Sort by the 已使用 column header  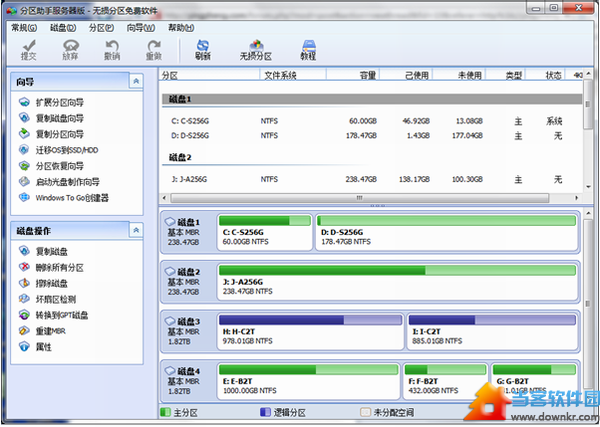pyautogui.click(x=406, y=75)
